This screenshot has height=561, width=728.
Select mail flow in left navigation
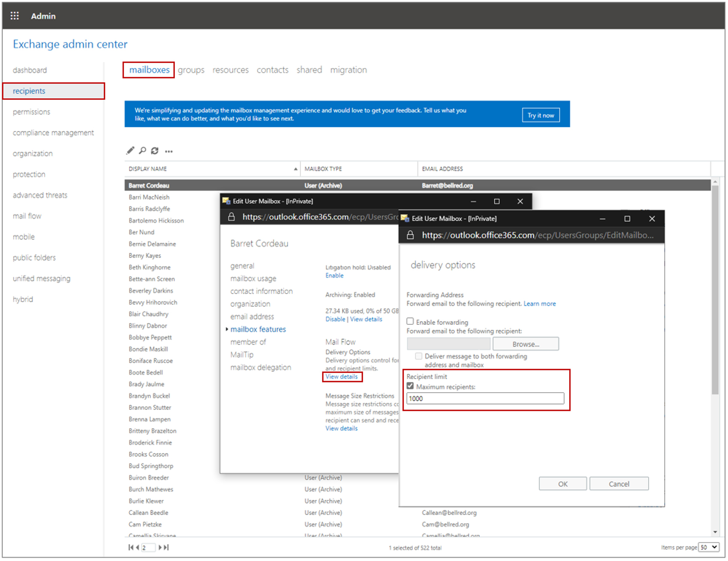(x=27, y=216)
